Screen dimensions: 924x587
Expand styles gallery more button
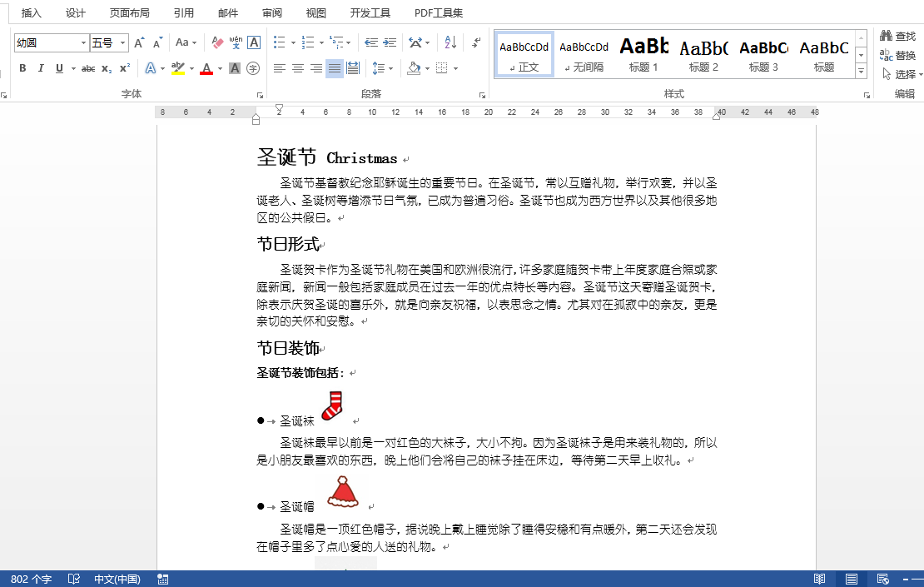pos(861,72)
